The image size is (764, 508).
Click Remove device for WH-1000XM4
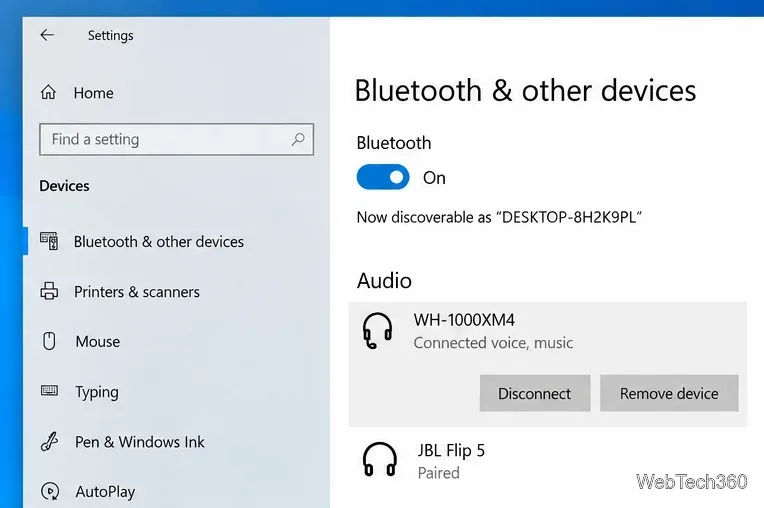click(x=669, y=393)
